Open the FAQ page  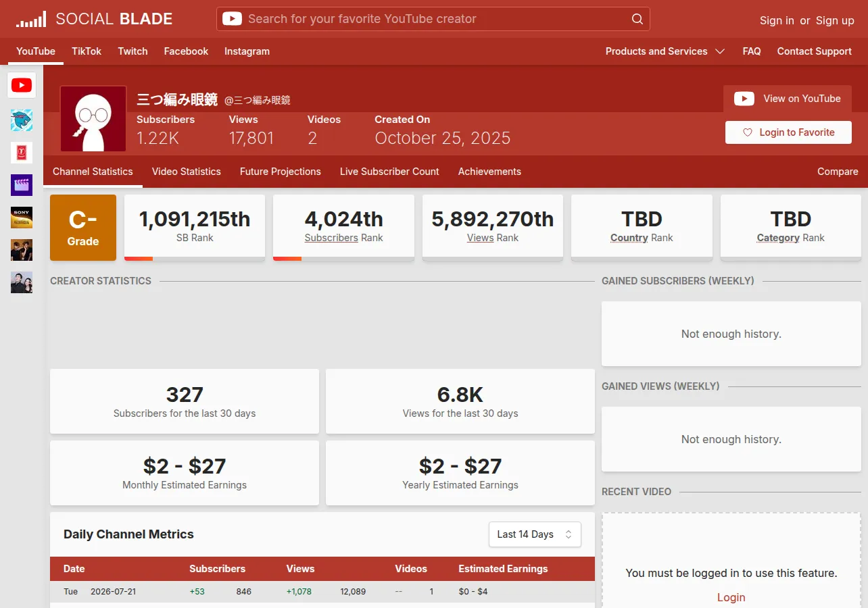752,51
